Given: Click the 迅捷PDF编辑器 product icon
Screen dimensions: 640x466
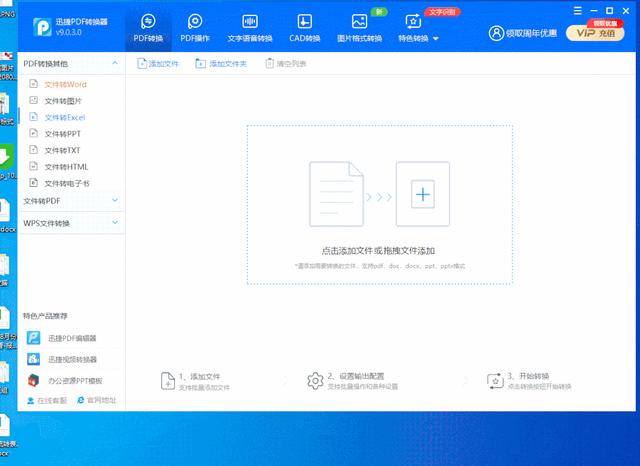Looking at the screenshot, I should [x=33, y=338].
